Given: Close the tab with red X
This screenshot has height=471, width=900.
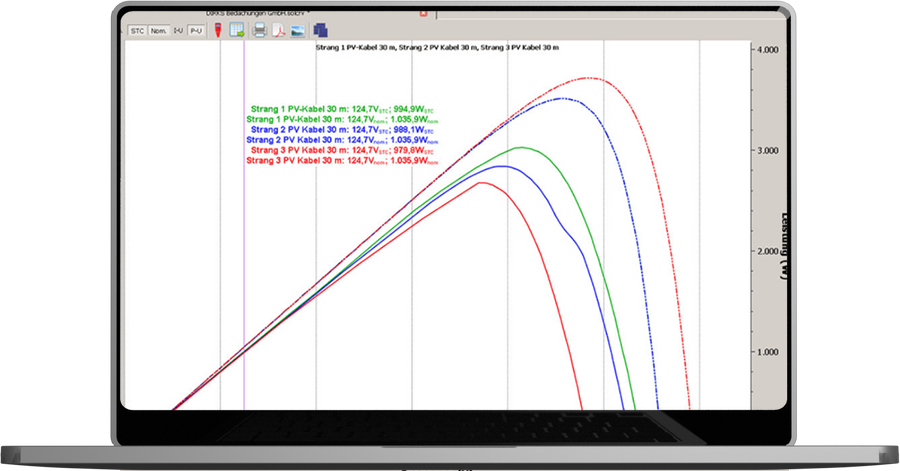Looking at the screenshot, I should (424, 14).
